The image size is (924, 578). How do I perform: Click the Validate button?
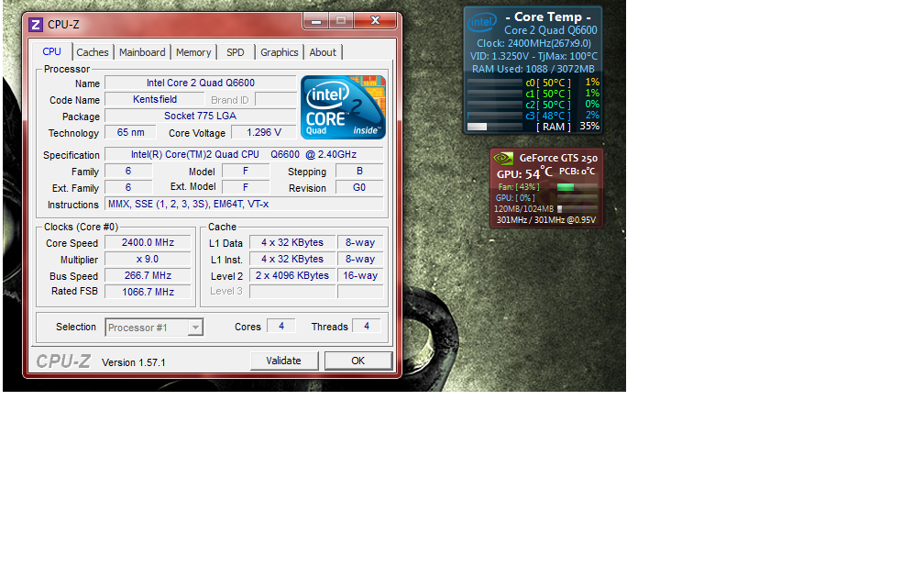pyautogui.click(x=283, y=361)
